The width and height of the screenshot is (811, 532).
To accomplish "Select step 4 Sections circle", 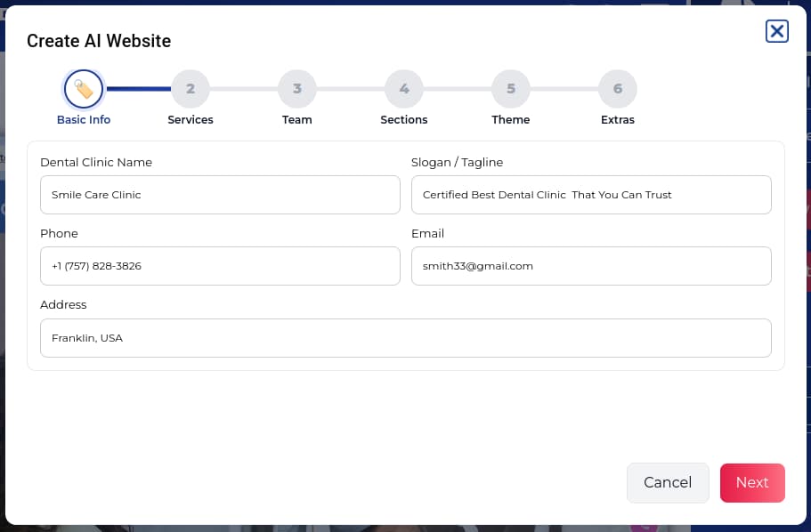I will [404, 89].
